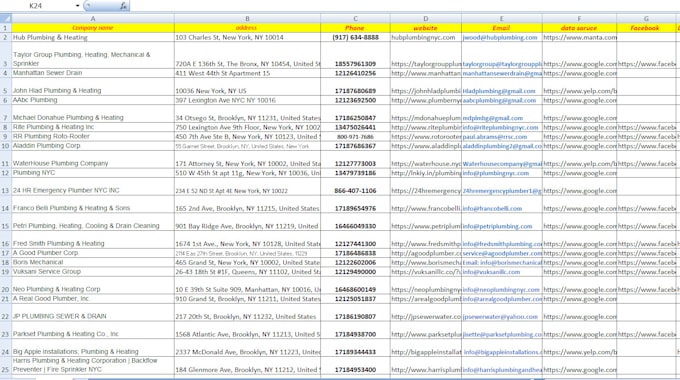Screen dimensions: 680x380
Task: Select column G header
Action: [x=646, y=19]
